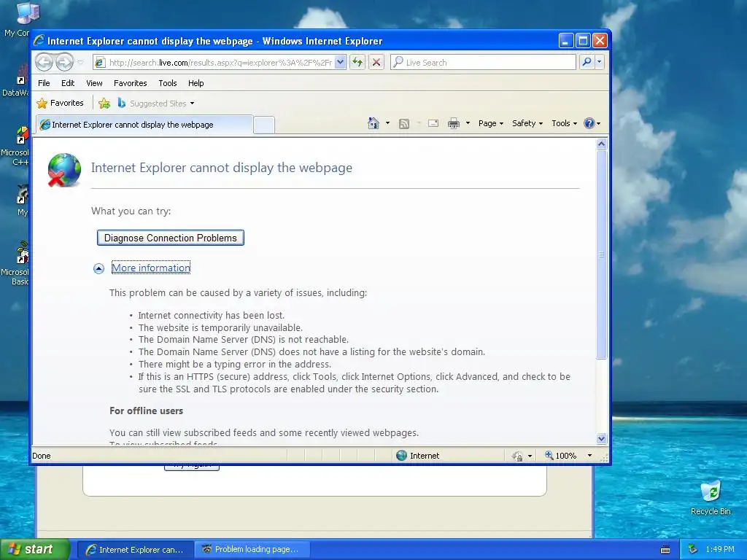Click the Internet zone status icon
This screenshot has width=747, height=560.
(402, 455)
